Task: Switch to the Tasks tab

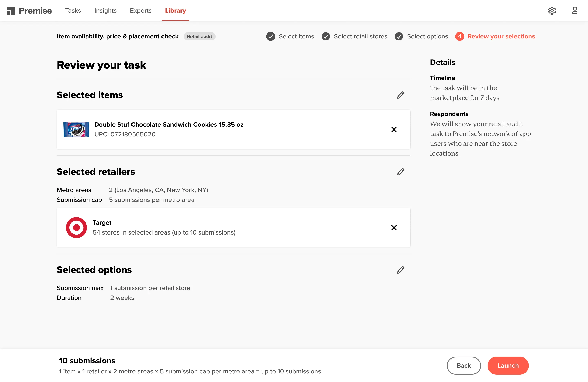Action: (x=73, y=11)
